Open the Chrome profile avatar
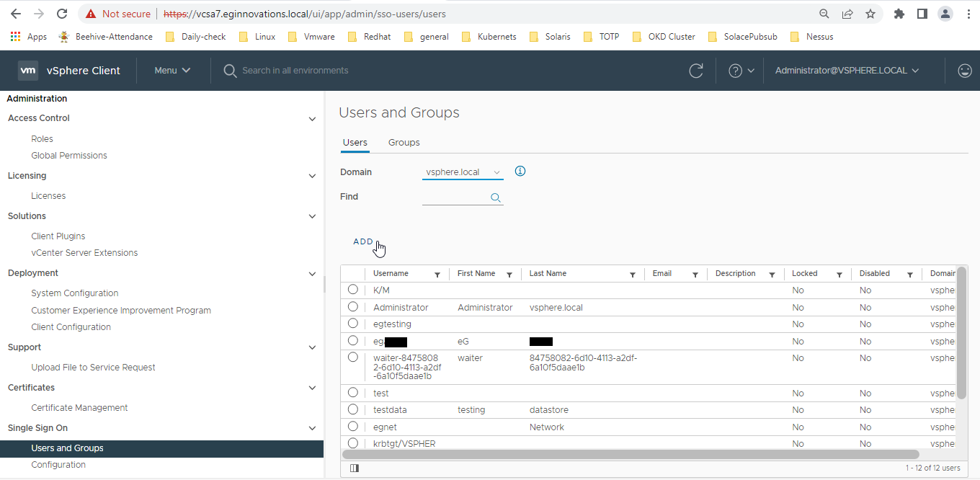Image resolution: width=980 pixels, height=480 pixels. [945, 14]
